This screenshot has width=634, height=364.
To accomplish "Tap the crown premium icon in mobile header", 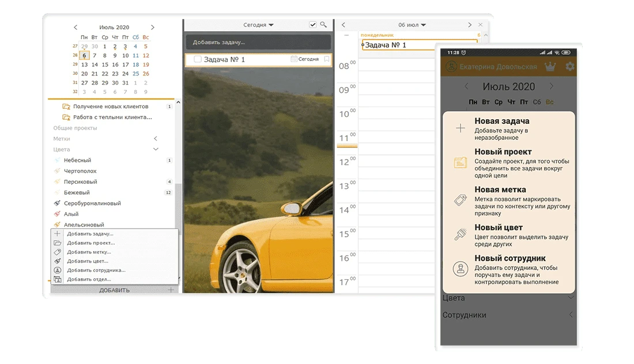I will pos(550,67).
